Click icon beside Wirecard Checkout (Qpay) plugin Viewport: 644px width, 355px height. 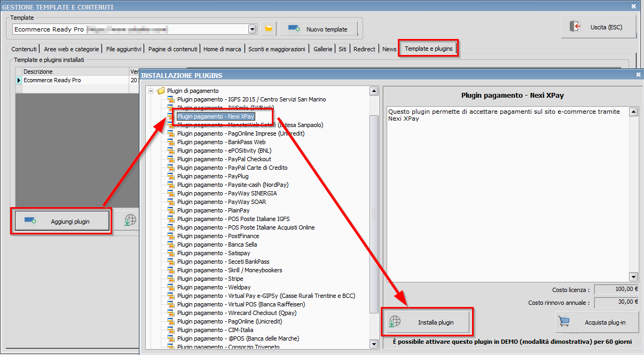(171, 313)
